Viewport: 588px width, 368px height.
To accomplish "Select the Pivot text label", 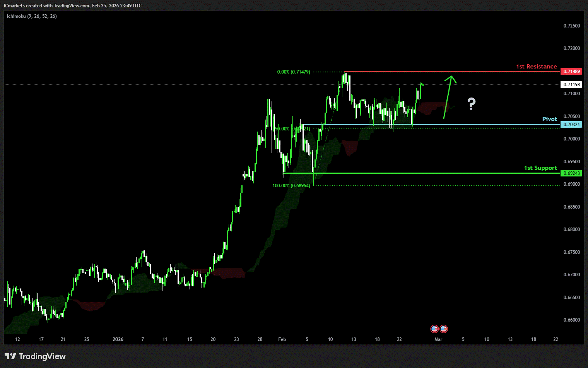I will coord(549,119).
